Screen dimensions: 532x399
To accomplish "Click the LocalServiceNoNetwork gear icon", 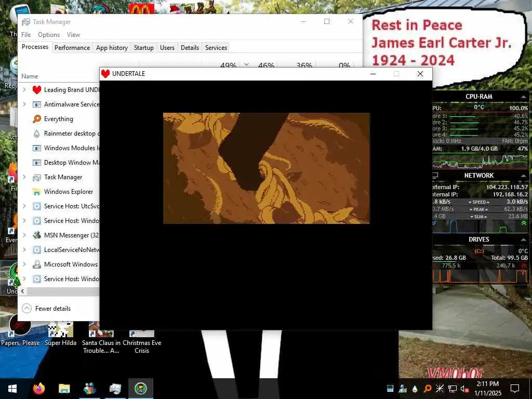I will point(37,250).
